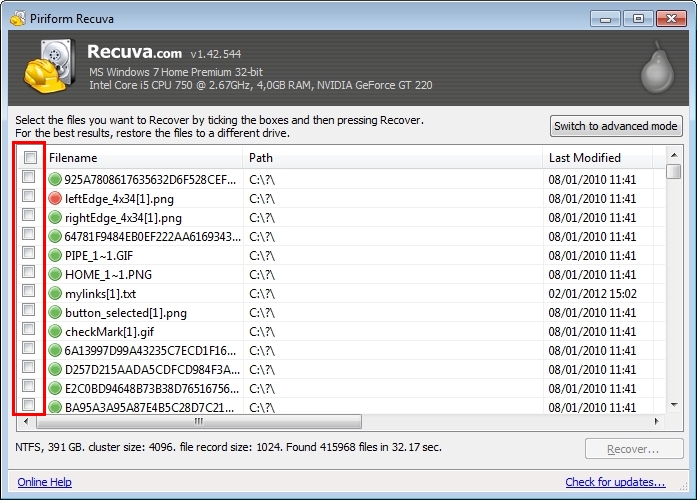This screenshot has height=500, width=697.
Task: Open Check for updates link
Action: pyautogui.click(x=615, y=482)
